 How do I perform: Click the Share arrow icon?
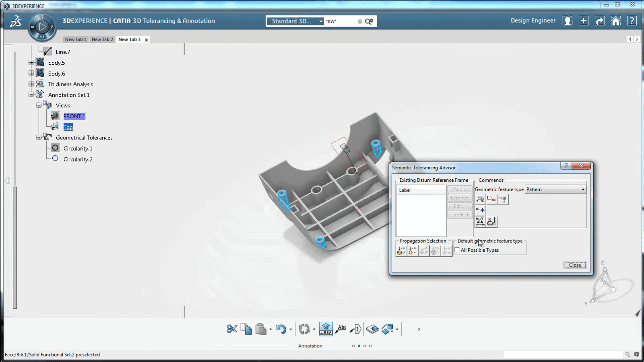click(x=600, y=21)
